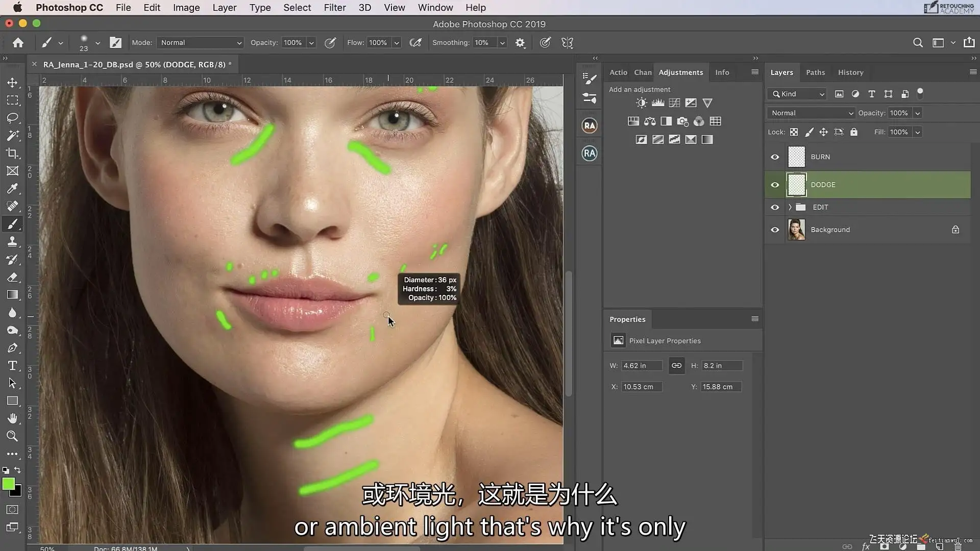Open the Select menu
Viewport: 980px width, 551px height.
[297, 8]
